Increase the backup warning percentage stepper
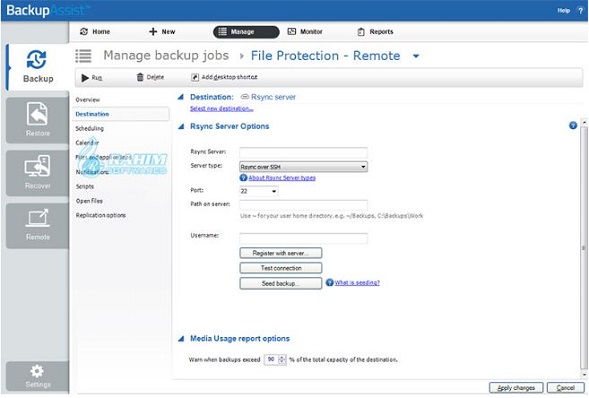 click(x=282, y=357)
